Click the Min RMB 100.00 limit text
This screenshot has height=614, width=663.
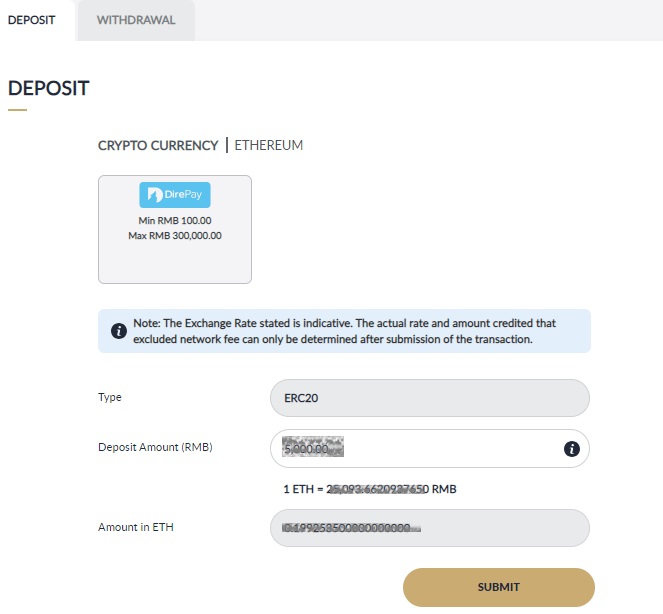pyautogui.click(x=175, y=221)
